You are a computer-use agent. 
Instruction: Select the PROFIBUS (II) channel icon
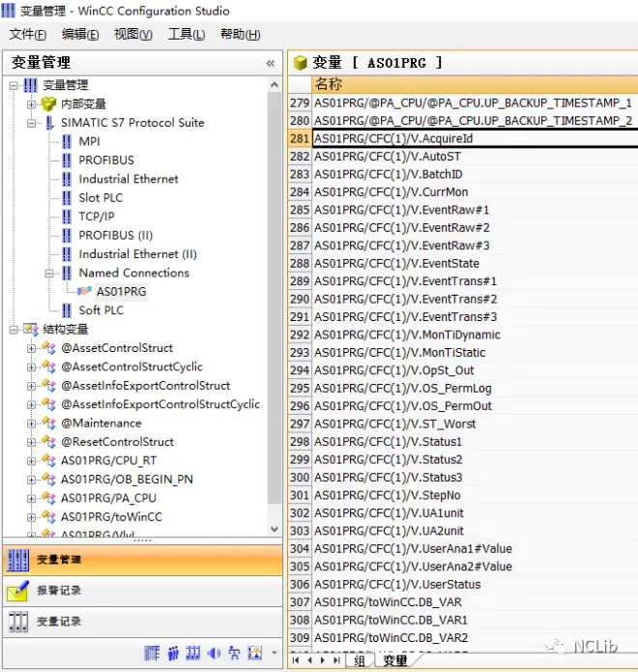point(67,236)
